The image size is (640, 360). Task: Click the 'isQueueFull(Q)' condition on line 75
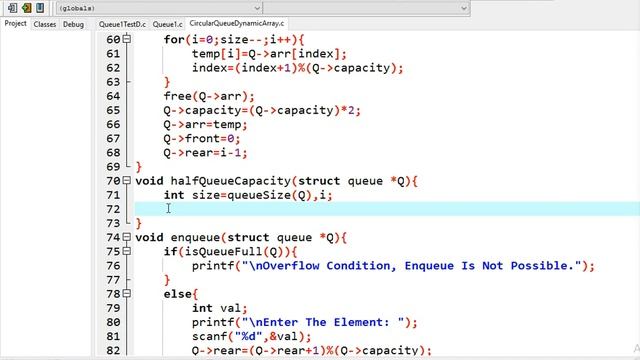(234, 251)
